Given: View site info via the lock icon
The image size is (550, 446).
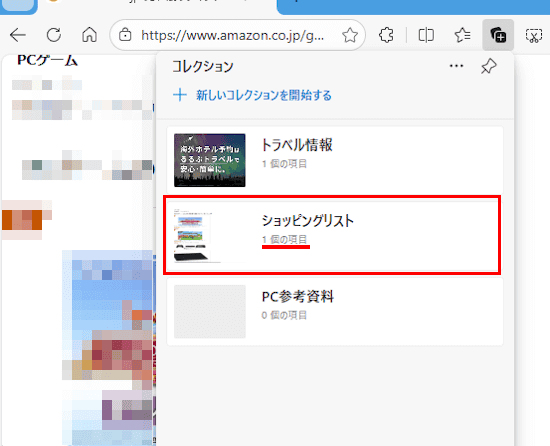Looking at the screenshot, I should point(125,35).
